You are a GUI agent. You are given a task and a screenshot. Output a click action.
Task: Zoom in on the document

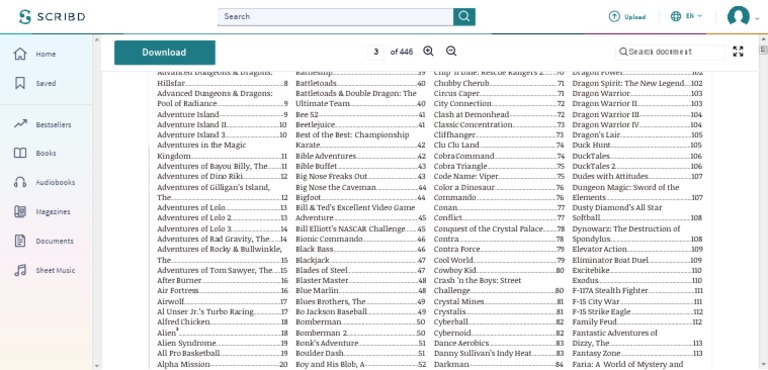click(x=428, y=51)
